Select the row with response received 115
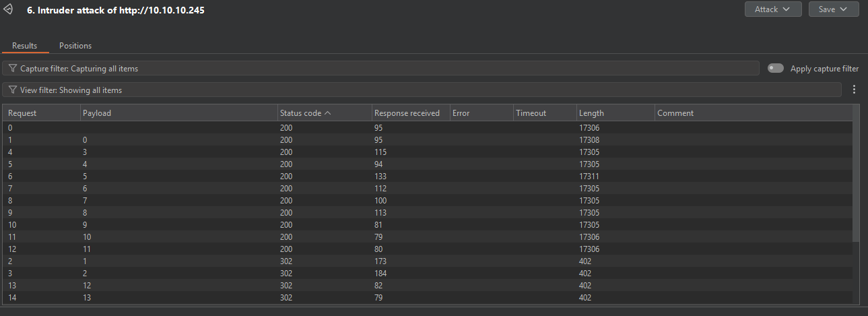Screen dimensions: 868x316 click(x=427, y=152)
